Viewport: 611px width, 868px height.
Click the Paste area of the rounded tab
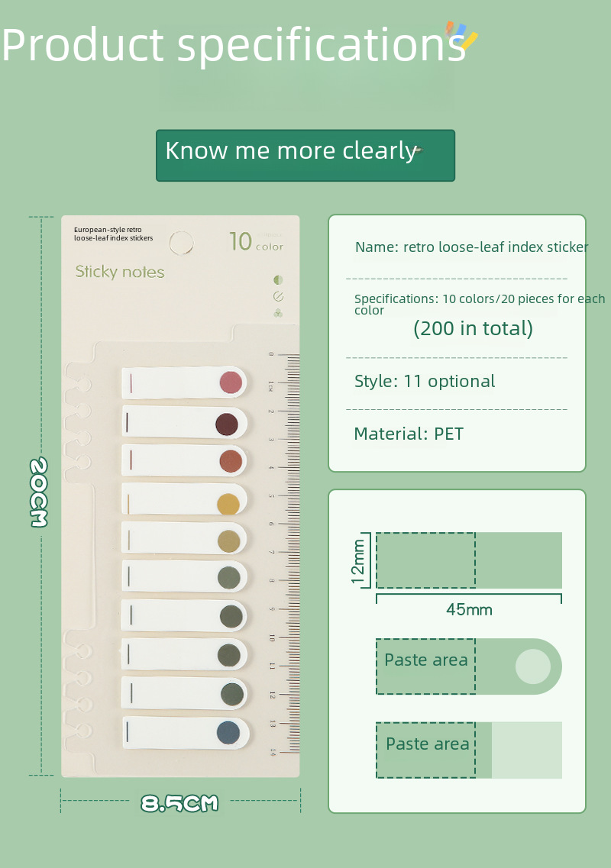click(x=425, y=660)
